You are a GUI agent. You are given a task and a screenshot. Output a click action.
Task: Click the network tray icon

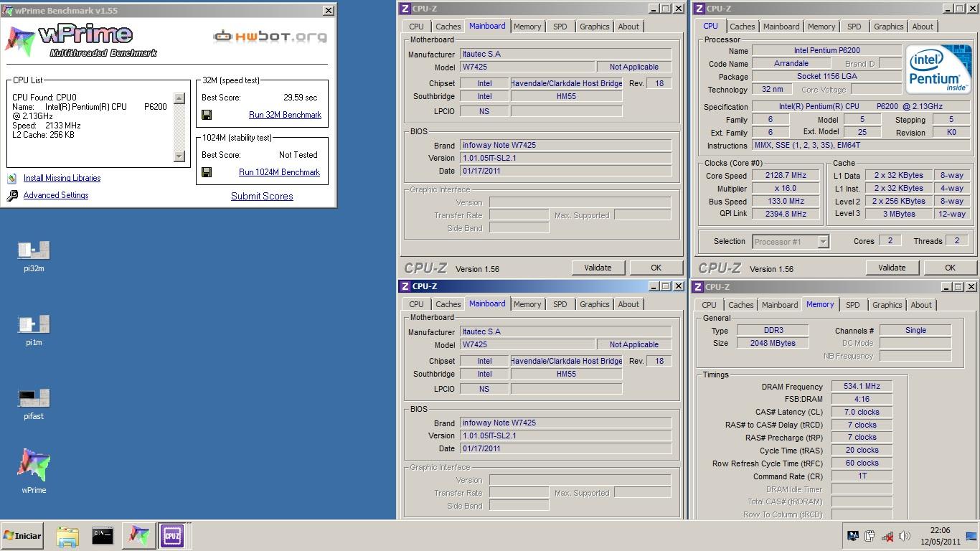[x=887, y=536]
